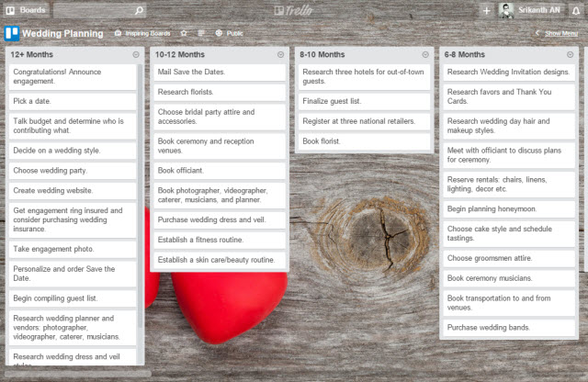Click the 12+ Months list vertical scrollbar

141,195
